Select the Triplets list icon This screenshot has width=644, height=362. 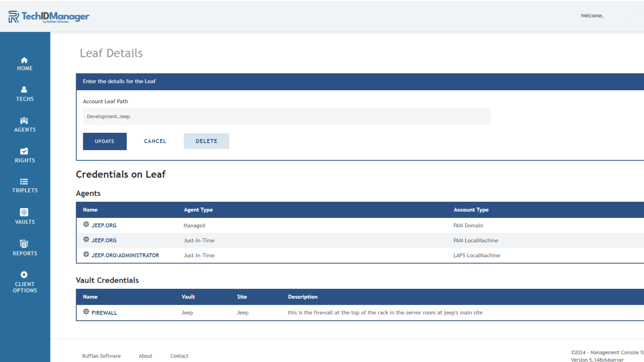click(x=24, y=182)
